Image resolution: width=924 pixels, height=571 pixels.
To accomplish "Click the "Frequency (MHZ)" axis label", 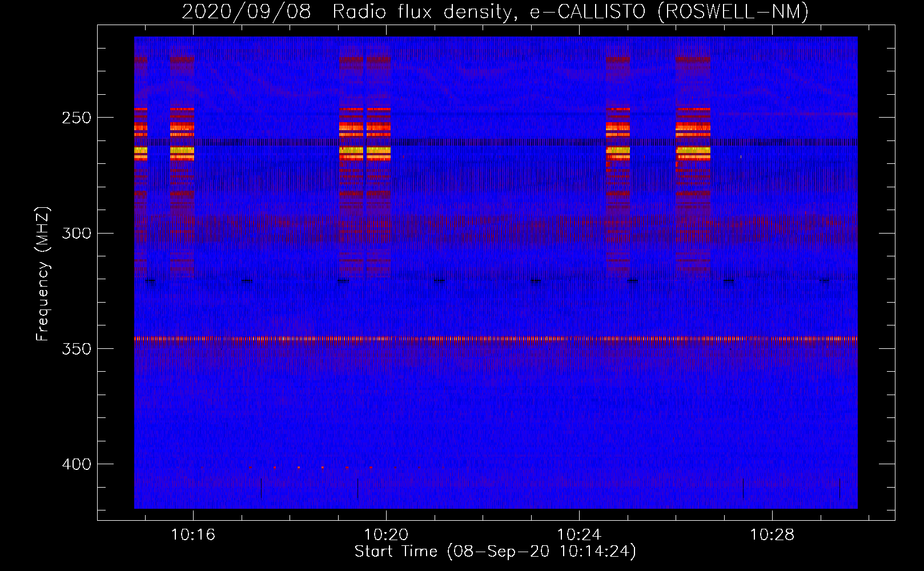I will pyautogui.click(x=43, y=274).
